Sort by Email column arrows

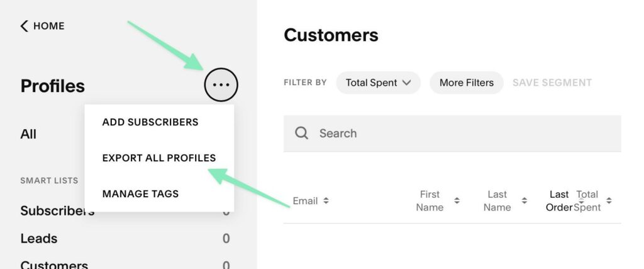click(x=326, y=201)
